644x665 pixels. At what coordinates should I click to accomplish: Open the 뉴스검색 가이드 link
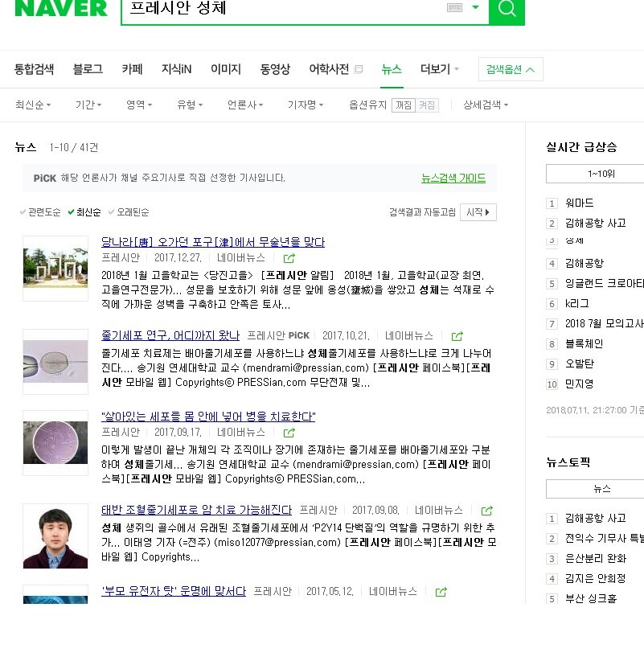tap(453, 179)
